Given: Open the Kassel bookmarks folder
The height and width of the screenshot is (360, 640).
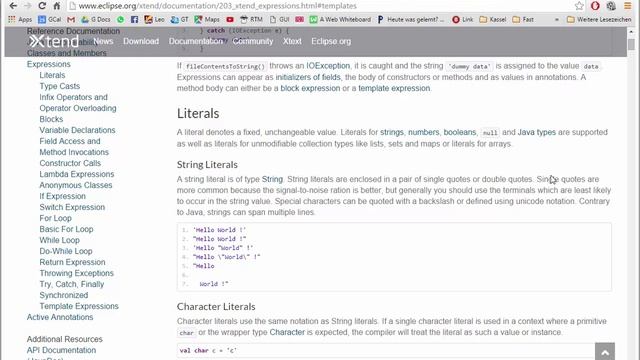Looking at the screenshot, I should tap(493, 19).
